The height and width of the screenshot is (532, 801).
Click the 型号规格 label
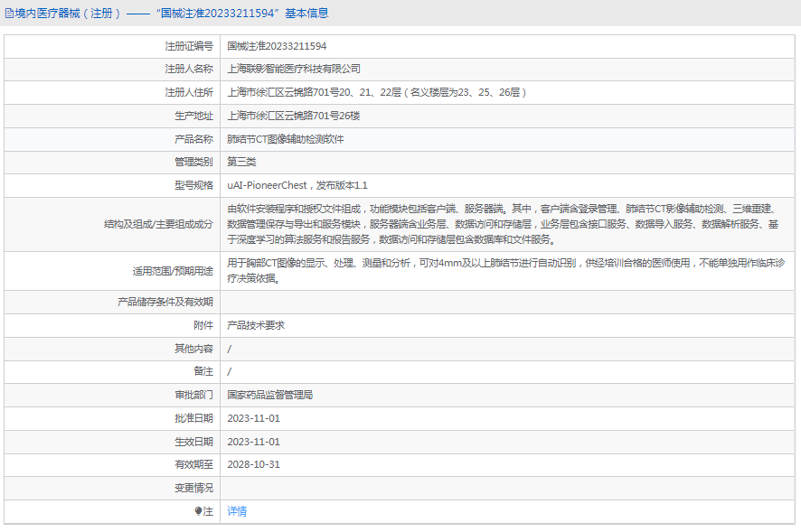(193, 185)
